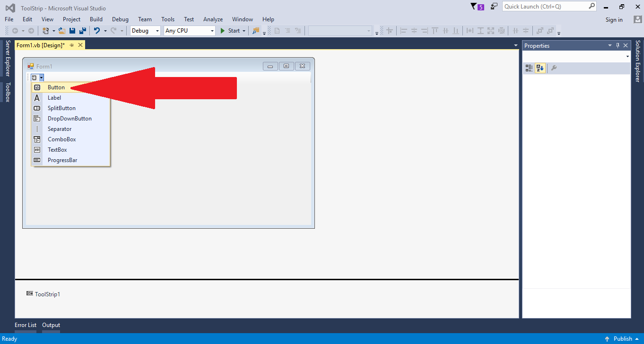Click the Align to Grid layout icon
The image size is (644, 344).
[390, 31]
